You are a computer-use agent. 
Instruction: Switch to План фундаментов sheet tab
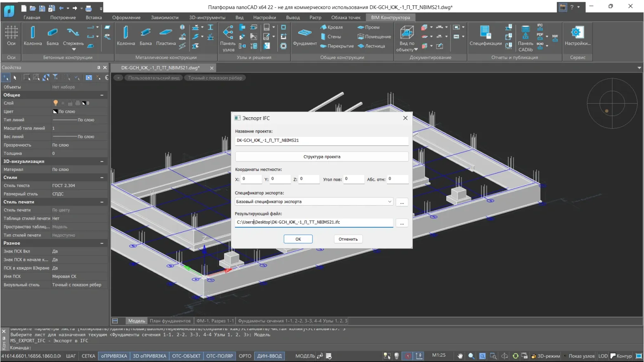point(170,321)
